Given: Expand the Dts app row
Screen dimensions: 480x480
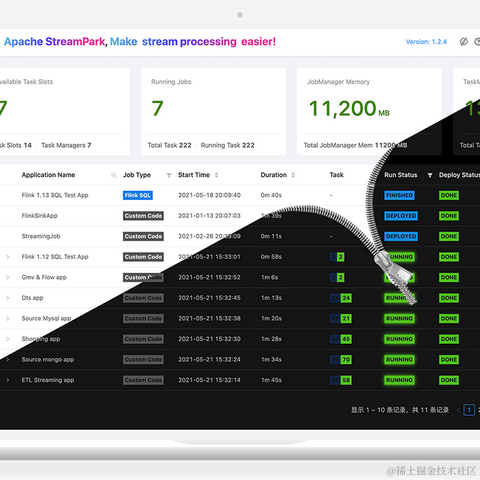Looking at the screenshot, I should (x=7, y=298).
